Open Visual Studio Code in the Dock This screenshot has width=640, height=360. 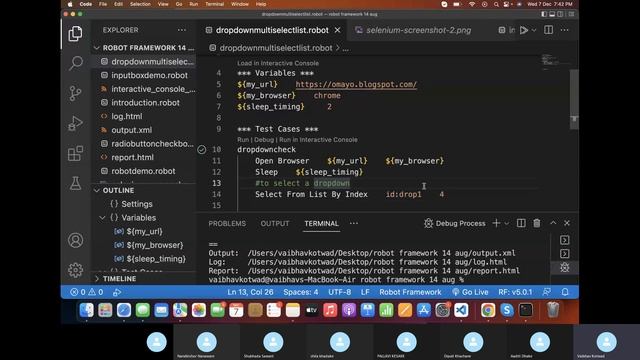461,311
